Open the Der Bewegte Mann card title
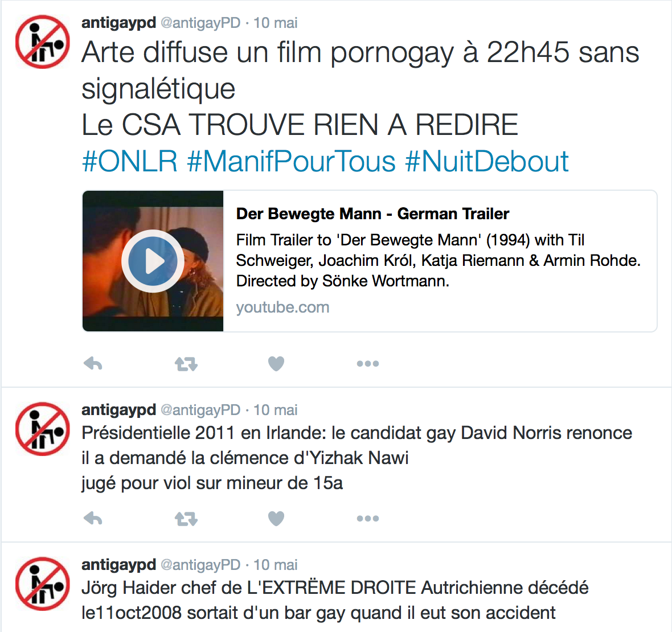This screenshot has height=632, width=672. pyautogui.click(x=372, y=214)
